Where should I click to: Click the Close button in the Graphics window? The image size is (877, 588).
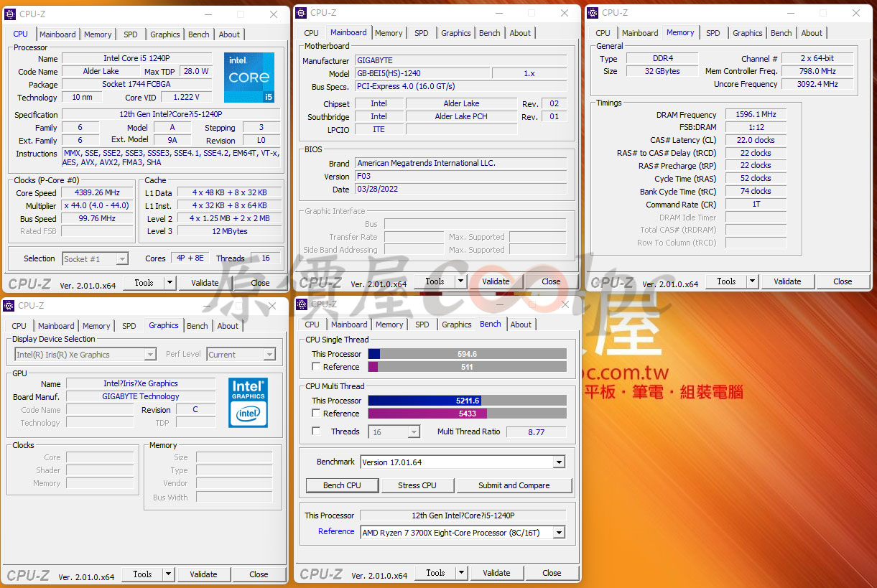259,574
